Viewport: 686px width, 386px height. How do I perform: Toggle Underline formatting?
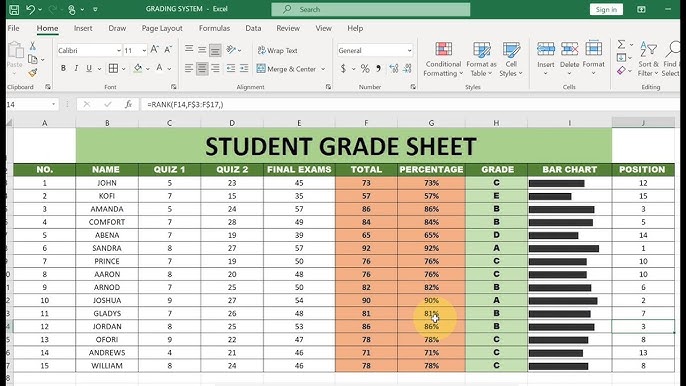coord(89,68)
